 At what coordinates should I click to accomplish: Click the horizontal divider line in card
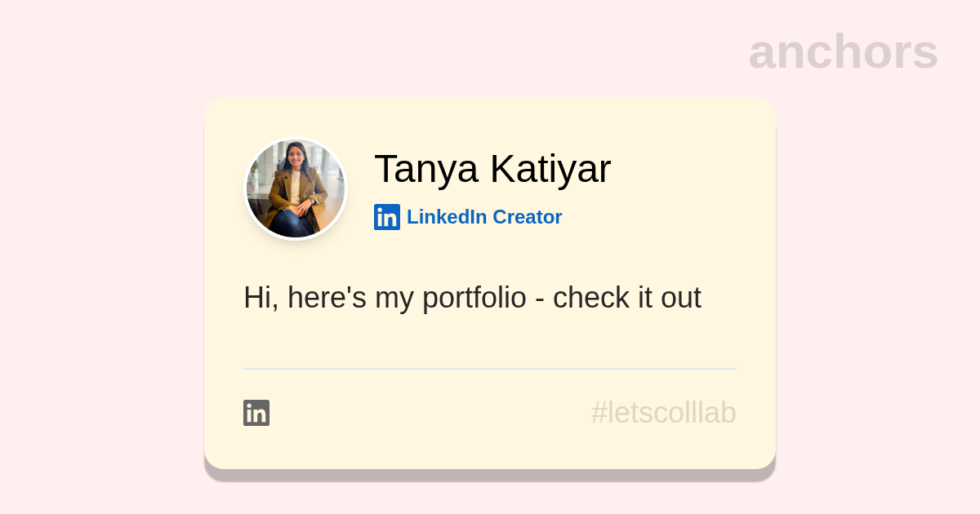point(490,369)
